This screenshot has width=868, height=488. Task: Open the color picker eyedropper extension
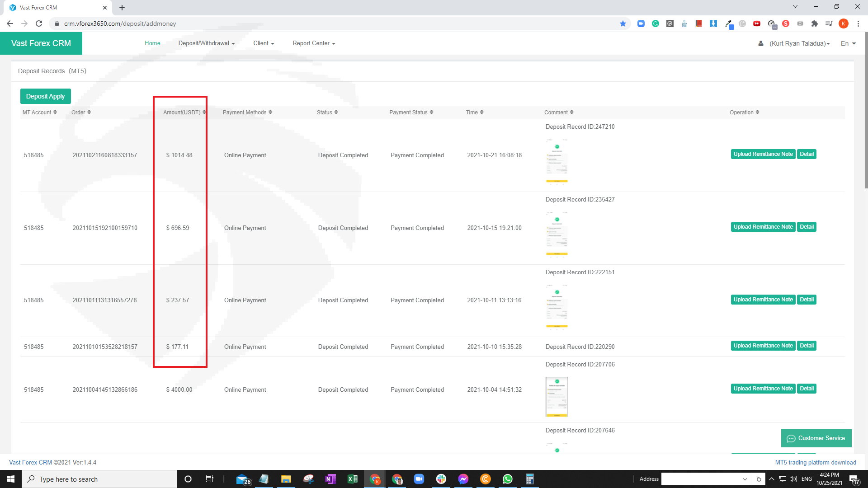click(729, 23)
